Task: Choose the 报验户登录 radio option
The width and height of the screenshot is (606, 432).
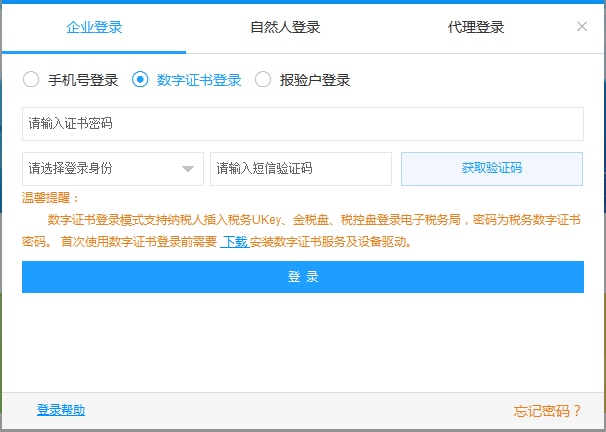Action: click(263, 80)
